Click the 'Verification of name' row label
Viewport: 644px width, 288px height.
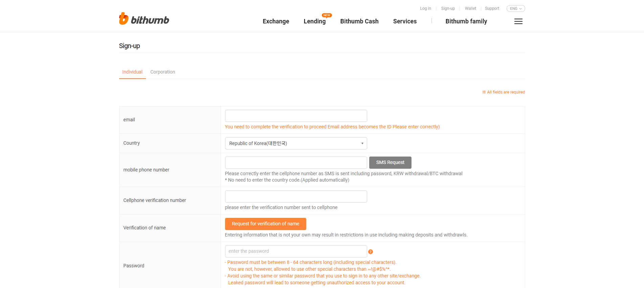tap(145, 228)
